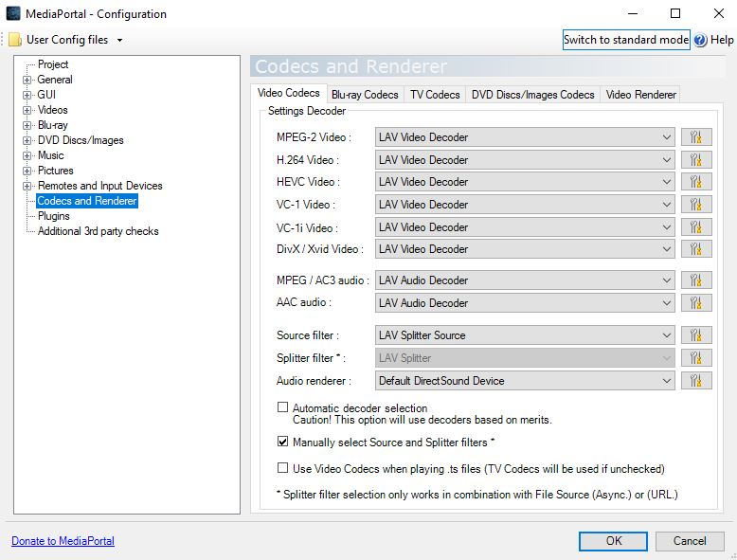Enable Use Video Codecs for .ts files
Screen dimensions: 737x560
point(282,468)
